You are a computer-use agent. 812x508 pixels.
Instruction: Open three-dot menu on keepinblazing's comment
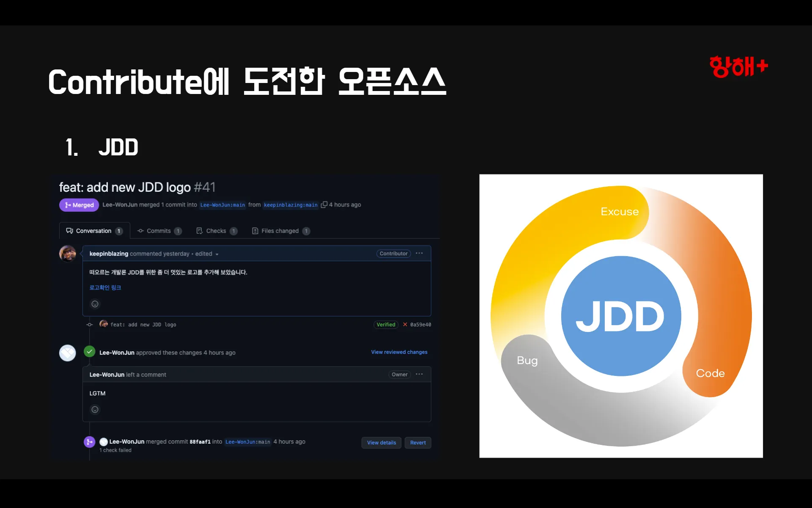tap(419, 253)
